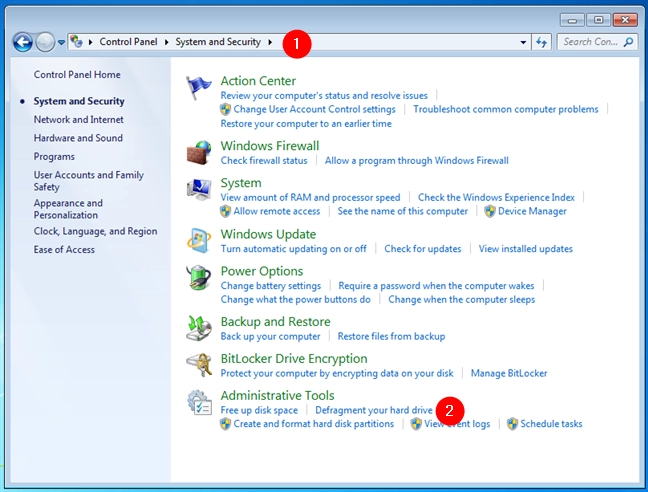The image size is (648, 492).
Task: Click Change battery settings link
Action: tap(271, 286)
